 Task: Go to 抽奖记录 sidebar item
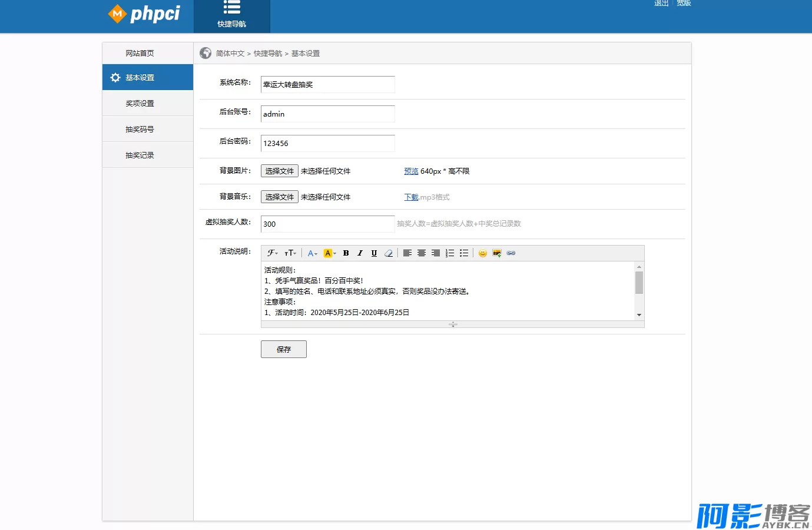click(x=140, y=155)
